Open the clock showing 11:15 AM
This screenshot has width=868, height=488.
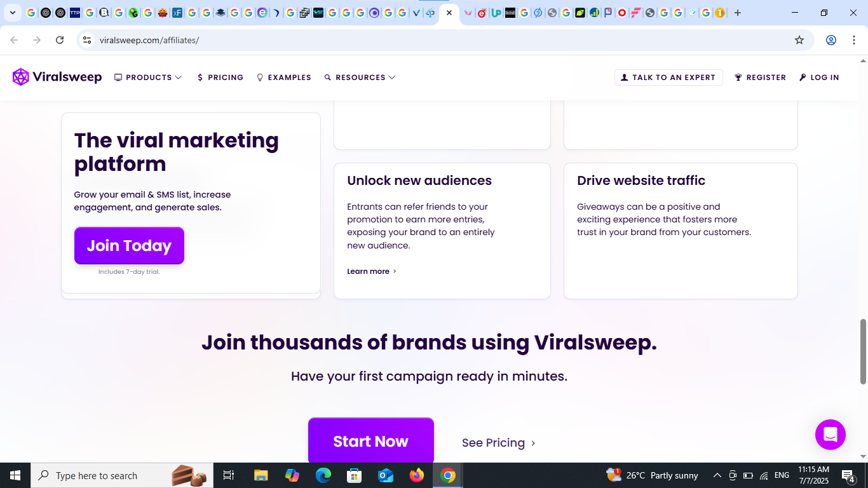coord(814,475)
